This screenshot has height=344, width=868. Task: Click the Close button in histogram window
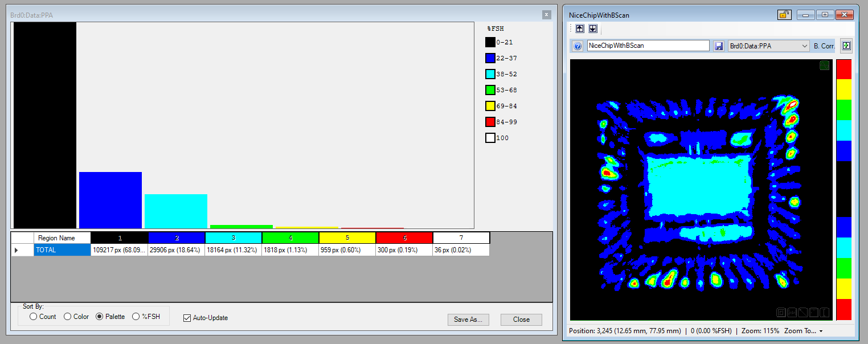tap(521, 320)
